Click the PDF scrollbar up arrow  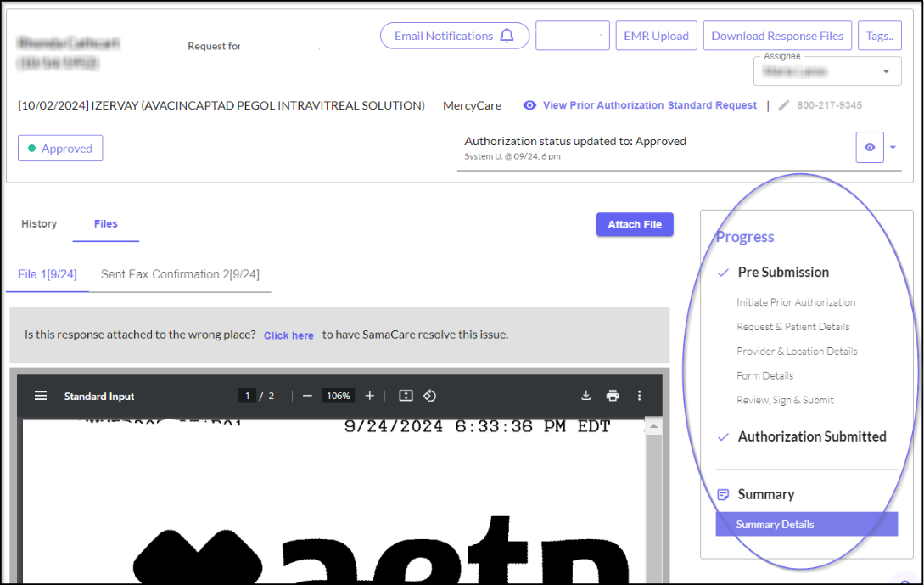click(x=653, y=425)
